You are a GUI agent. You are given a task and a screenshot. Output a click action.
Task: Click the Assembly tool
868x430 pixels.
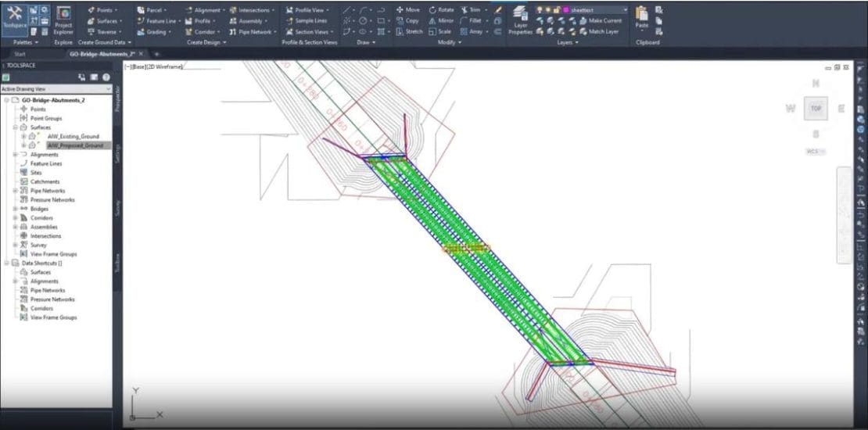248,21
